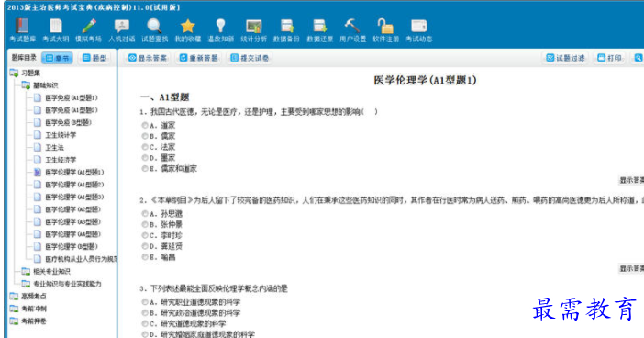The image size is (644, 338).
Task: Pick option C 研究道德现象的科学 for question 3
Action: click(x=145, y=323)
